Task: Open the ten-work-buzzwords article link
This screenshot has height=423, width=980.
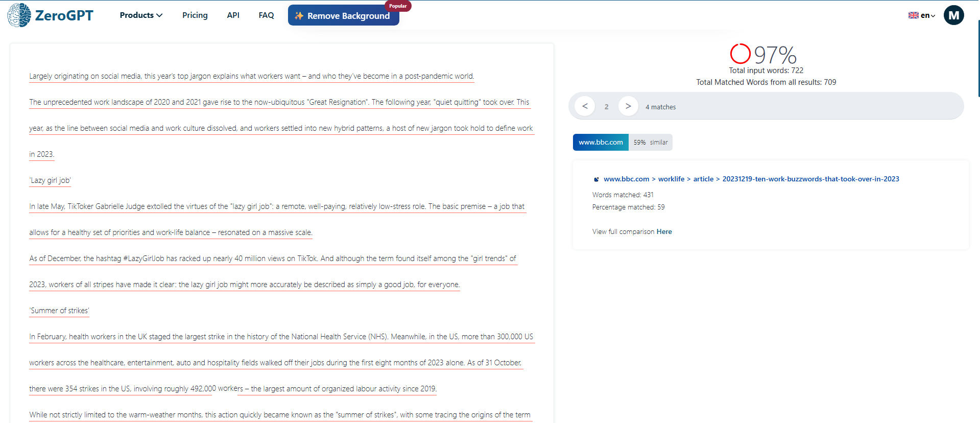Action: click(x=810, y=179)
